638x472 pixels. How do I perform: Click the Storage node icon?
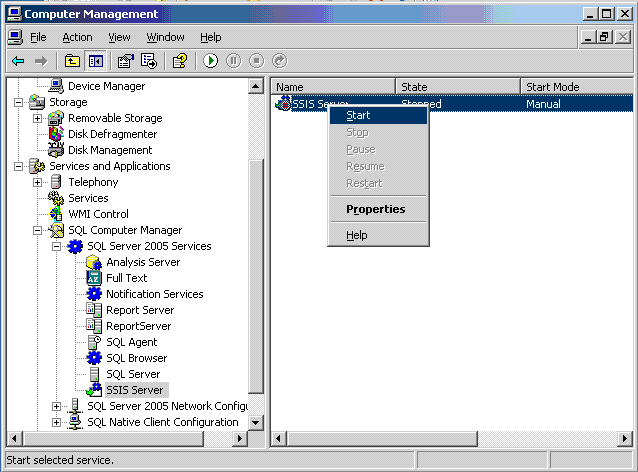coord(37,102)
